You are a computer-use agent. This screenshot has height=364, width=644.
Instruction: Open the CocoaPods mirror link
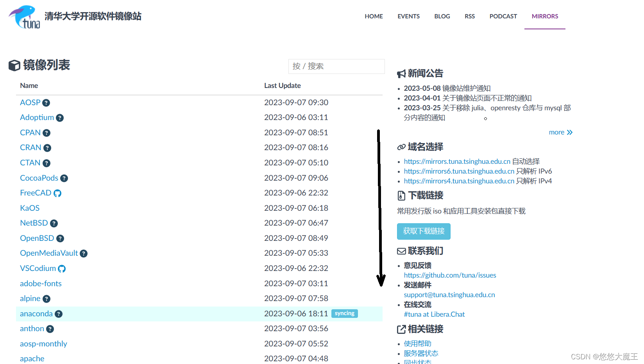(39, 178)
